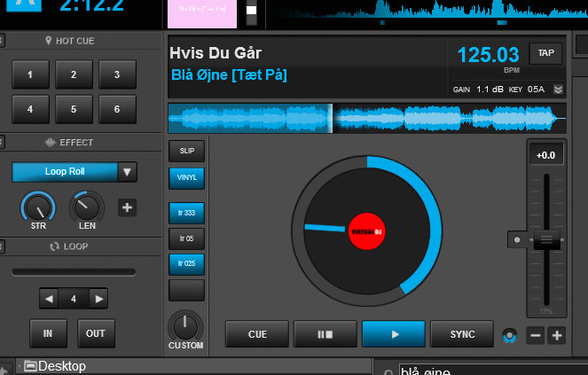Click the pitch fader handle
Screen dimensions: 588x375
pyautogui.click(x=546, y=239)
